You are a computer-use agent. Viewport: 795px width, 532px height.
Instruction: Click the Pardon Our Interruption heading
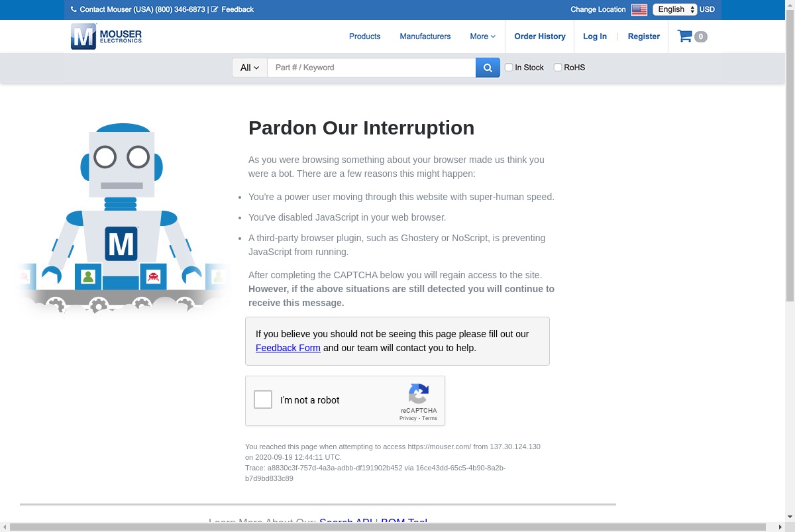[362, 127]
